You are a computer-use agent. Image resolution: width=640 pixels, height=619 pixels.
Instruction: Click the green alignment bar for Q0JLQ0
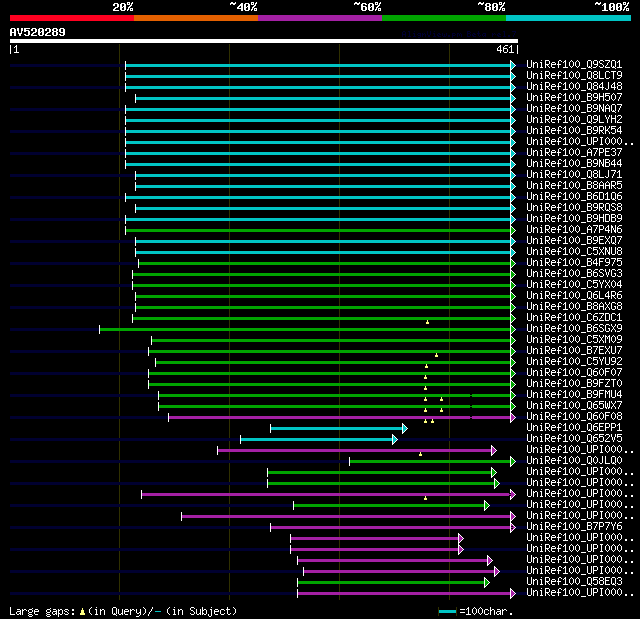[430, 462]
